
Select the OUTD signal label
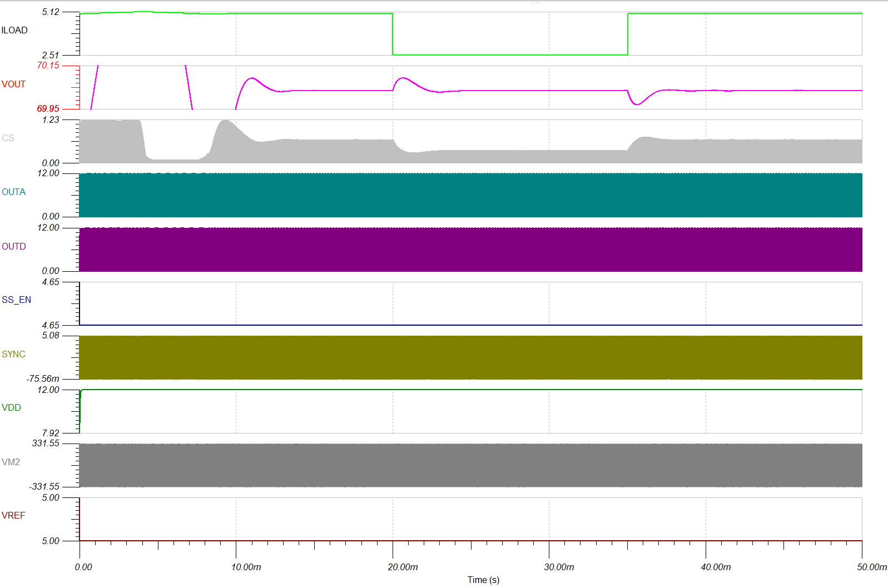coord(13,246)
